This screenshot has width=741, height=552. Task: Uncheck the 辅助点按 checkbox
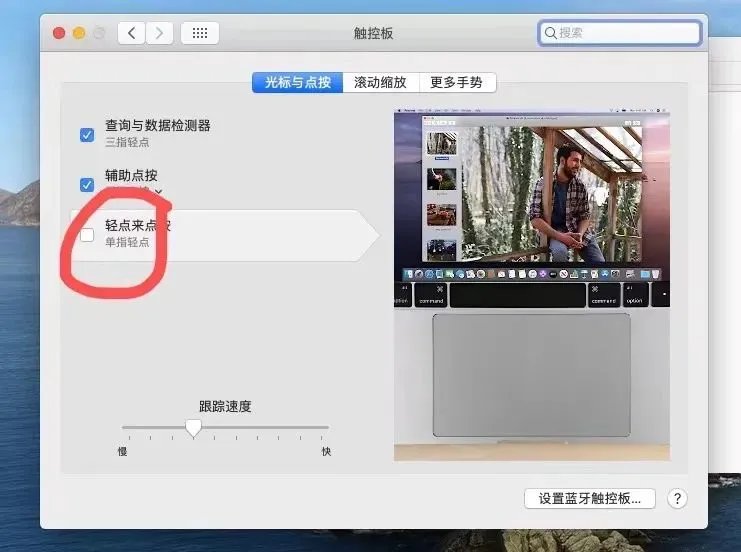(x=87, y=184)
